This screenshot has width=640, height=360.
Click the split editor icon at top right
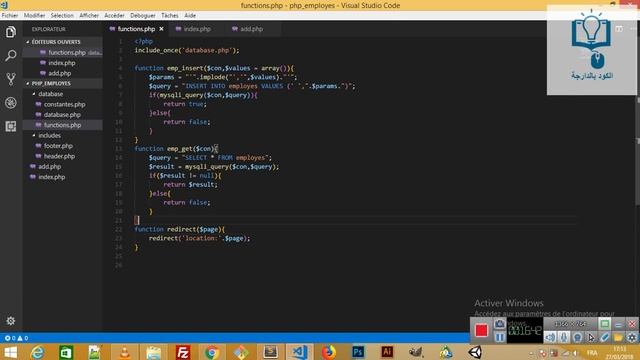pos(619,29)
